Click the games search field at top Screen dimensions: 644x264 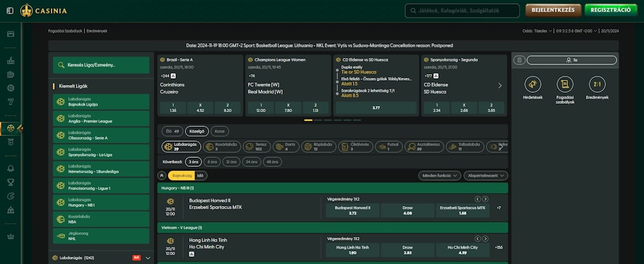tap(462, 11)
